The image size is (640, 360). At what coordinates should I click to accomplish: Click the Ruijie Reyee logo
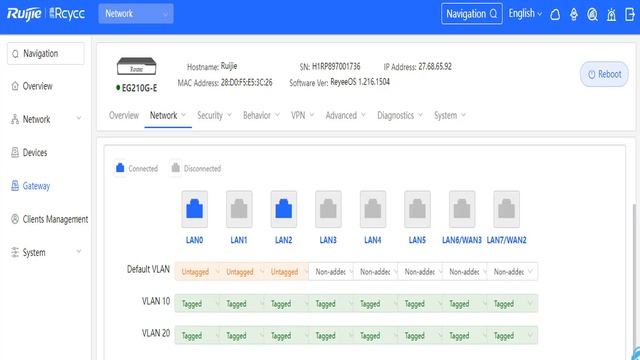coord(46,13)
